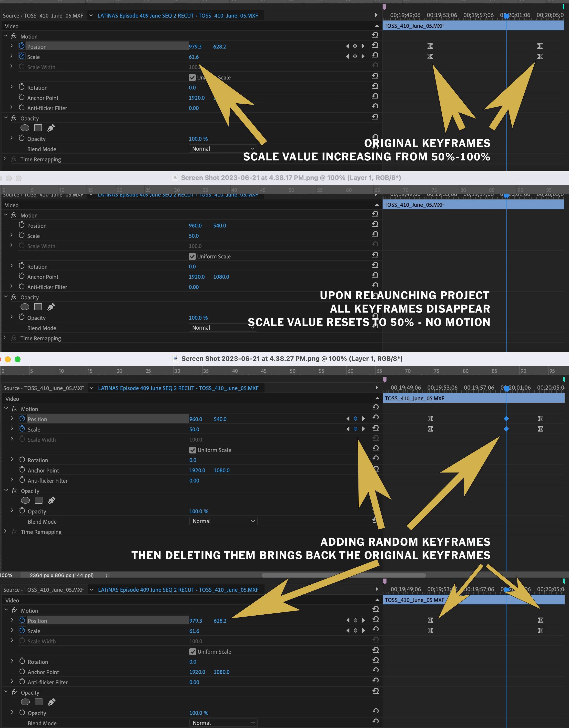The height and width of the screenshot is (728, 569).
Task: Toggle Uniform Scale checkbox below the 4.38.27 title
Action: point(193,450)
